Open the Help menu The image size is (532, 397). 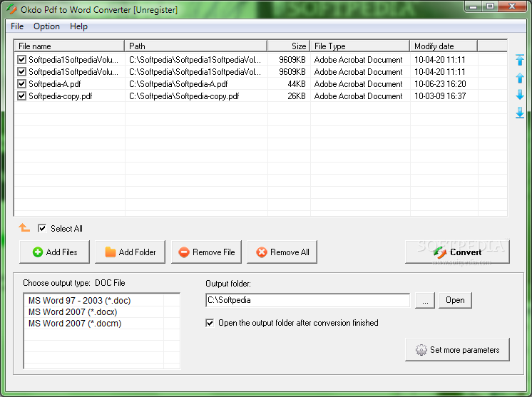pyautogui.click(x=78, y=26)
